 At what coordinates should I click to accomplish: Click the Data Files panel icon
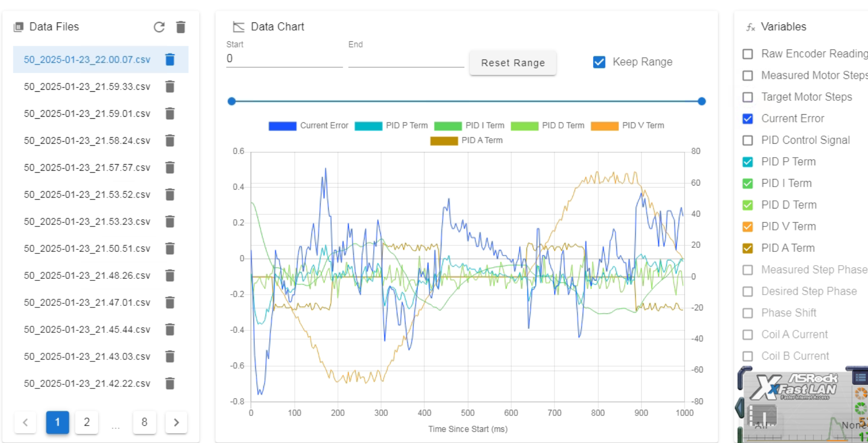(x=19, y=27)
